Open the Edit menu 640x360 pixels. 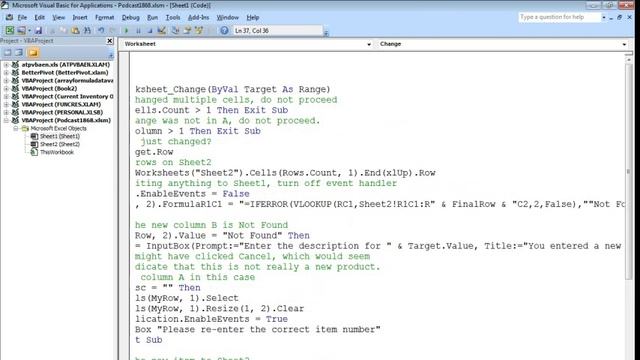coord(40,18)
